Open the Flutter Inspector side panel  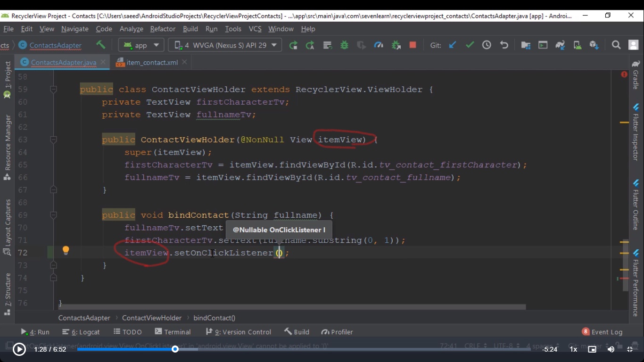tap(636, 133)
